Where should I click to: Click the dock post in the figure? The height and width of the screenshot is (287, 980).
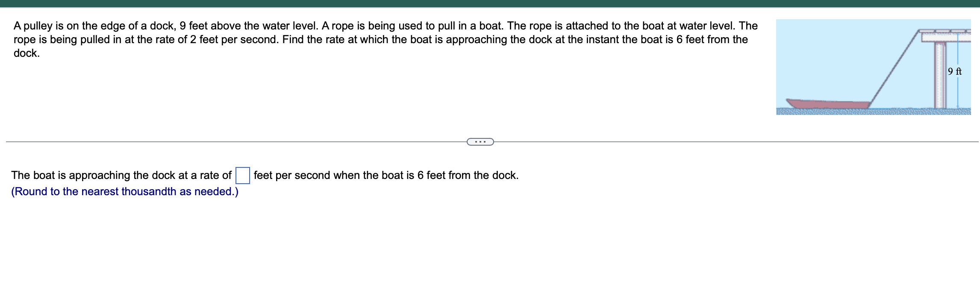[x=941, y=77]
